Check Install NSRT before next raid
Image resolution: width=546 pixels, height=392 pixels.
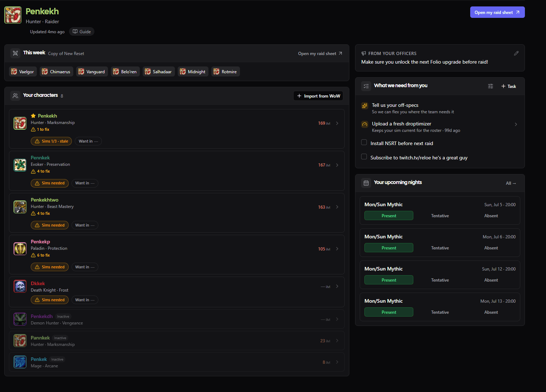pos(364,142)
